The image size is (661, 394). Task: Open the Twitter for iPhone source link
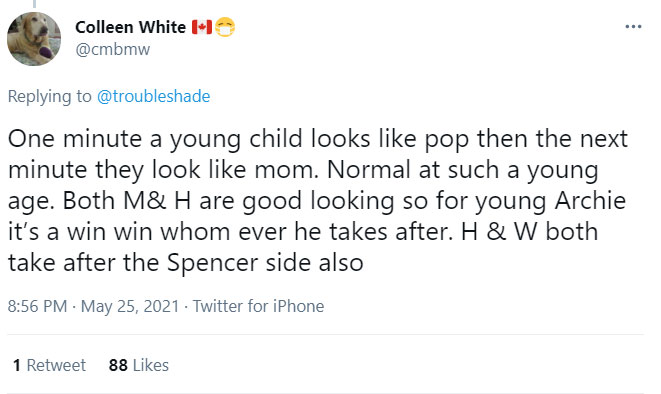coord(258,306)
